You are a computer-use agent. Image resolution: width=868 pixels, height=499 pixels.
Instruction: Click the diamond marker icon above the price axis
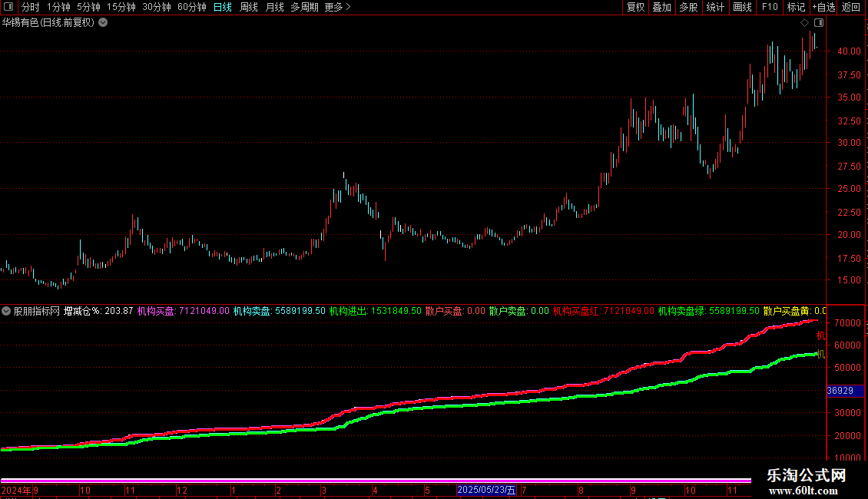pyautogui.click(x=805, y=23)
